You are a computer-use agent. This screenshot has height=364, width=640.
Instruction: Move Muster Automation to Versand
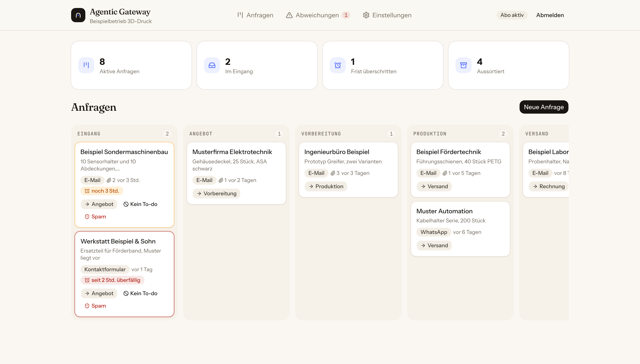[434, 245]
